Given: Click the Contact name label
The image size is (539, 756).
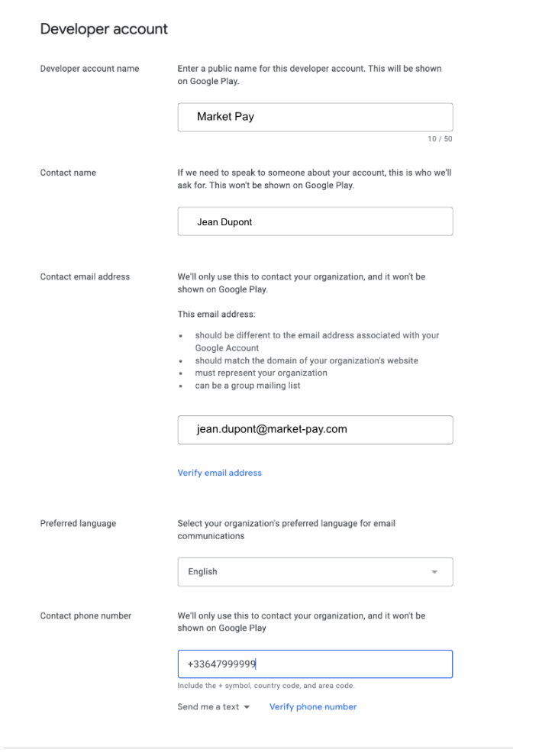Looking at the screenshot, I should (68, 173).
